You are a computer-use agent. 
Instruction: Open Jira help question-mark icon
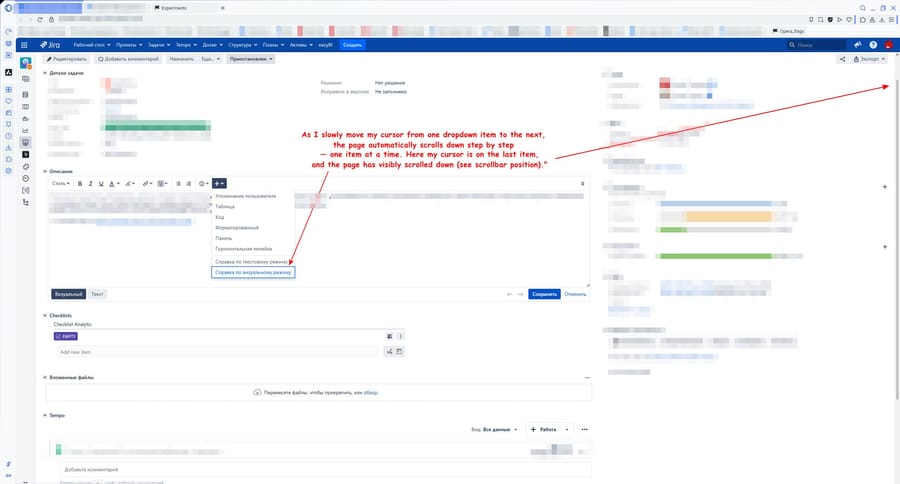click(x=873, y=45)
